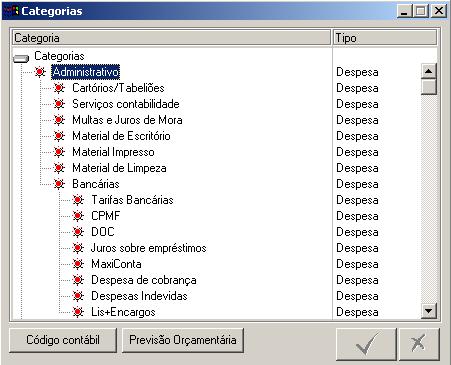Click the scrollbar down arrow
The image size is (451, 365).
(x=429, y=311)
